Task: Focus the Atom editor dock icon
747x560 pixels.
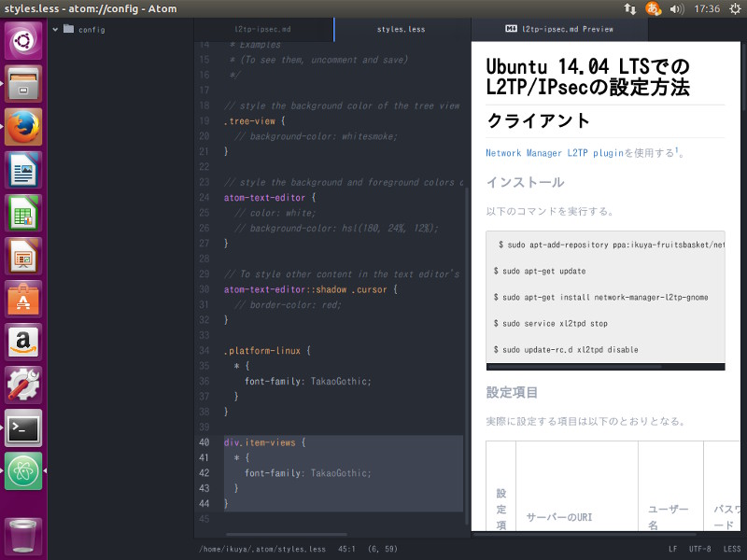Action: tap(23, 471)
